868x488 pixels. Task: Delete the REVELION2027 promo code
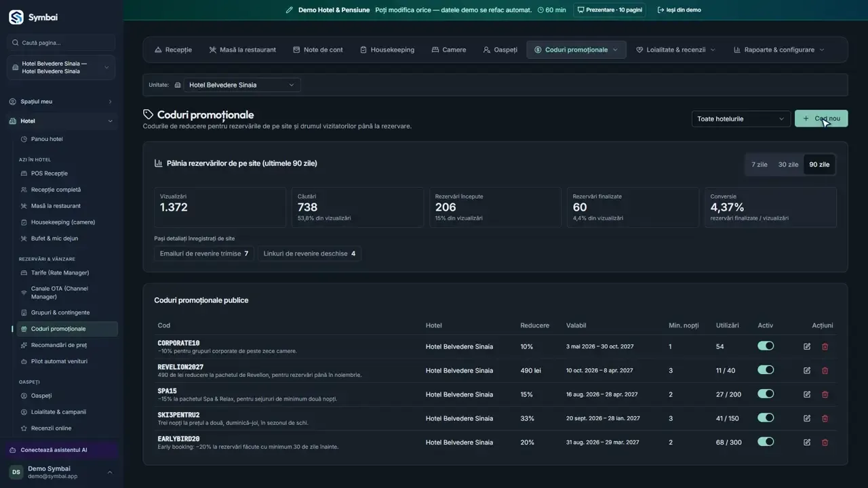pos(825,371)
